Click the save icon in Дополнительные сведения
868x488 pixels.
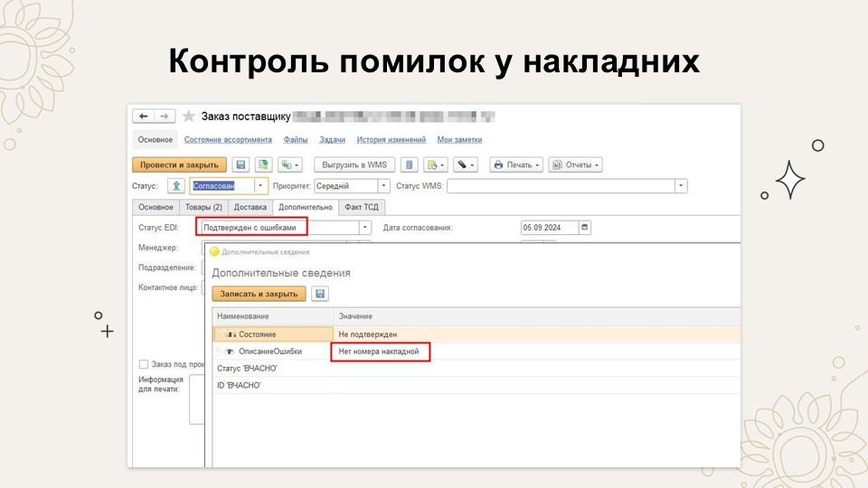(x=319, y=294)
